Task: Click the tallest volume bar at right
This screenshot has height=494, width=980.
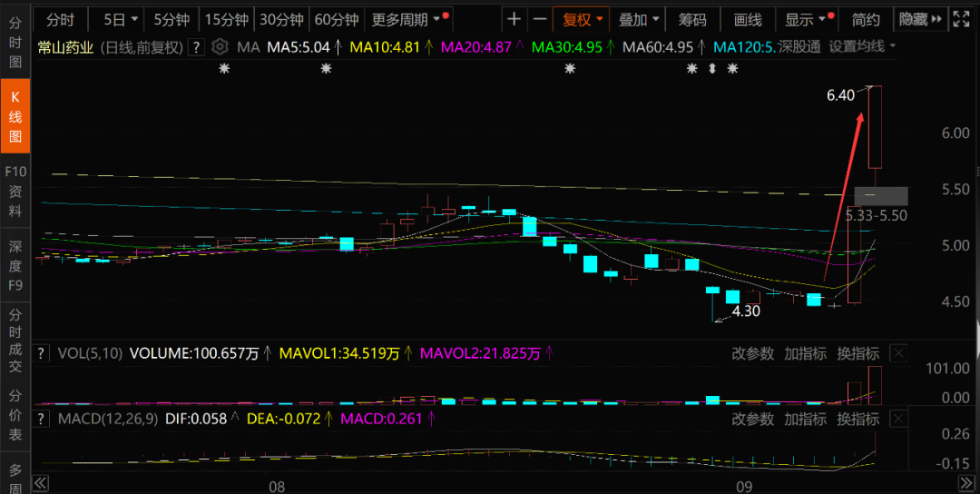Action: click(x=875, y=385)
